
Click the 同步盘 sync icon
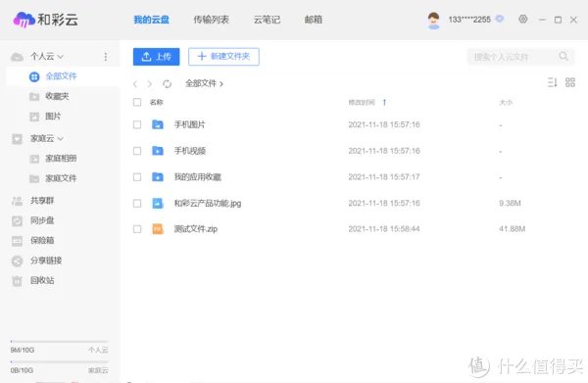[17, 220]
